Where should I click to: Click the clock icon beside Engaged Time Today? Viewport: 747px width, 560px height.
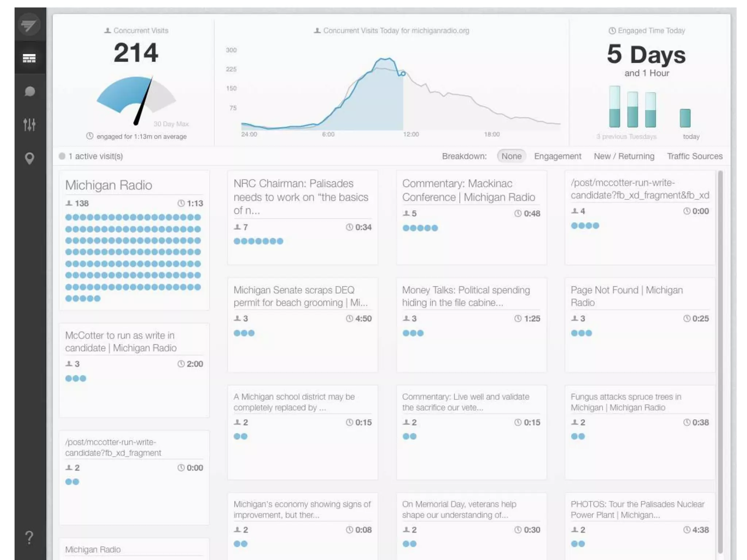(x=612, y=31)
